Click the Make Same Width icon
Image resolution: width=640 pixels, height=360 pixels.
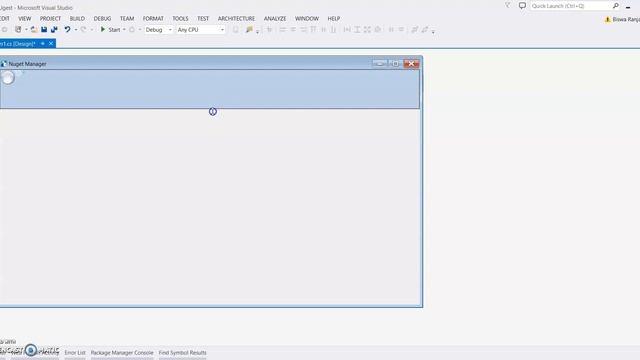pos(347,29)
